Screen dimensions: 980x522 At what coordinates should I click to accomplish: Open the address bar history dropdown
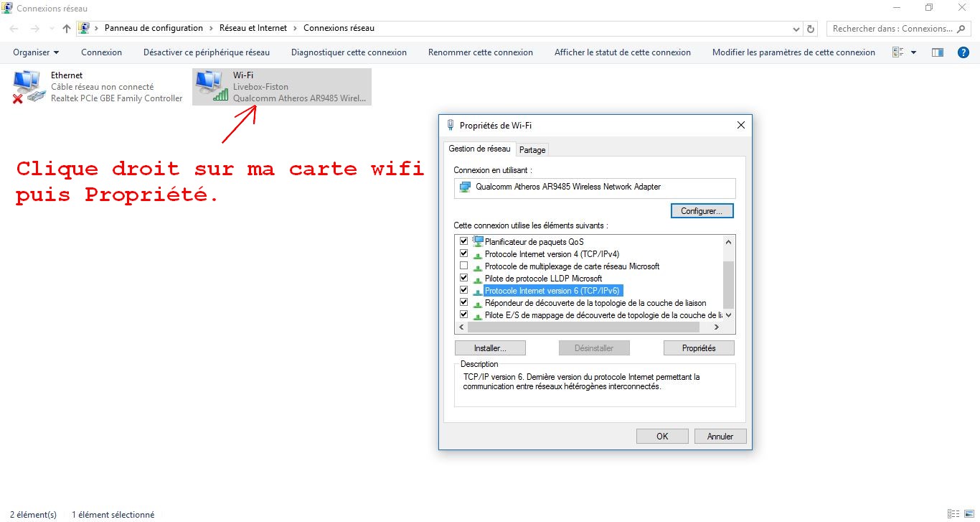pos(796,29)
